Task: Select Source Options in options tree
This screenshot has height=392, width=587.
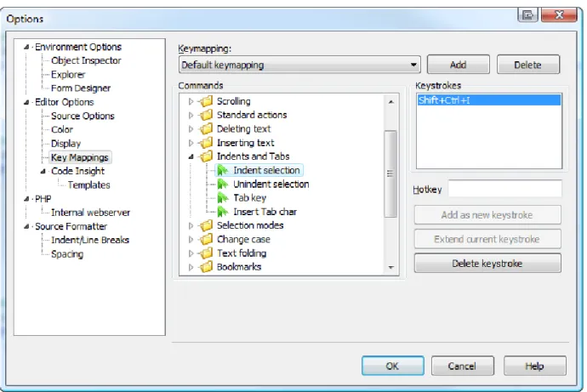Action: [83, 116]
